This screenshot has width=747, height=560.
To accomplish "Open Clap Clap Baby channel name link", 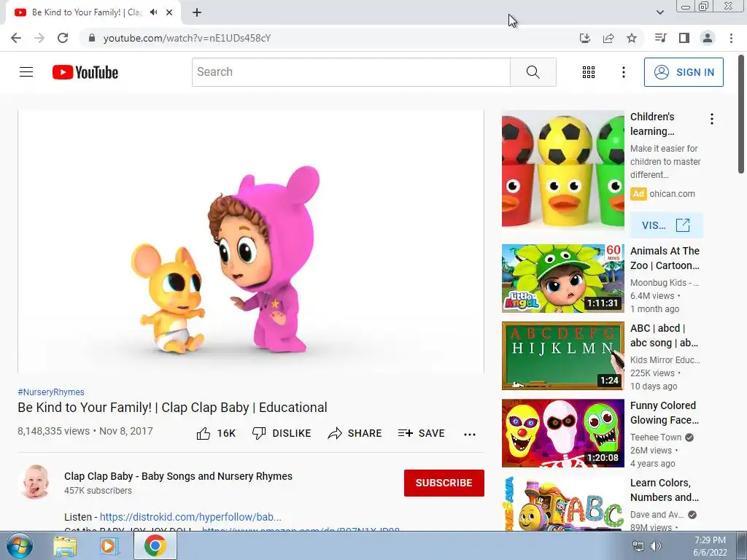I will click(178, 476).
